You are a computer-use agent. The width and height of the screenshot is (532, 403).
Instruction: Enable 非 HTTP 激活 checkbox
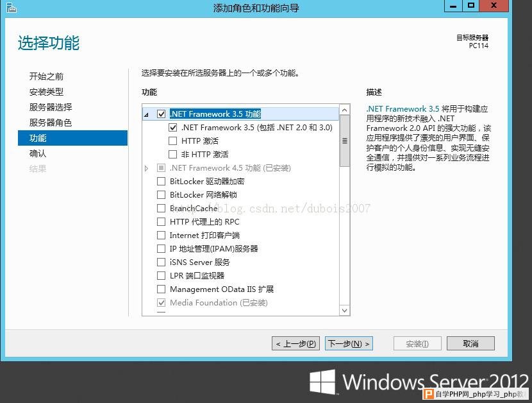[172, 154]
